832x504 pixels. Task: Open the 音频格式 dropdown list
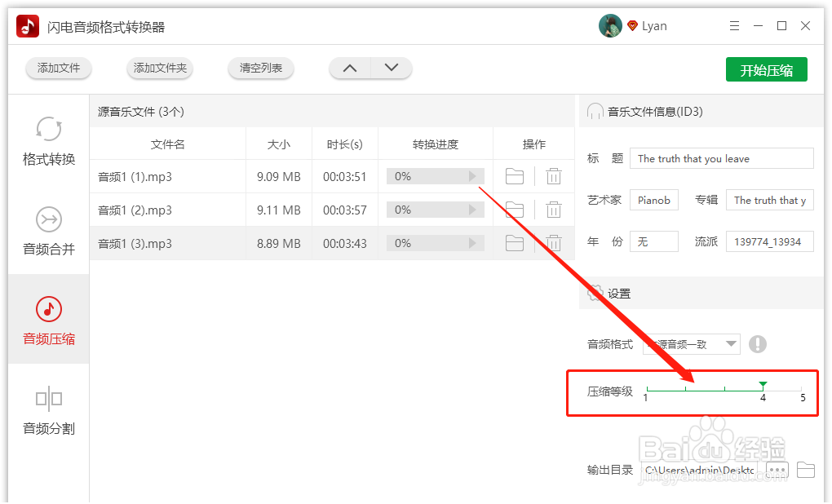(731, 344)
